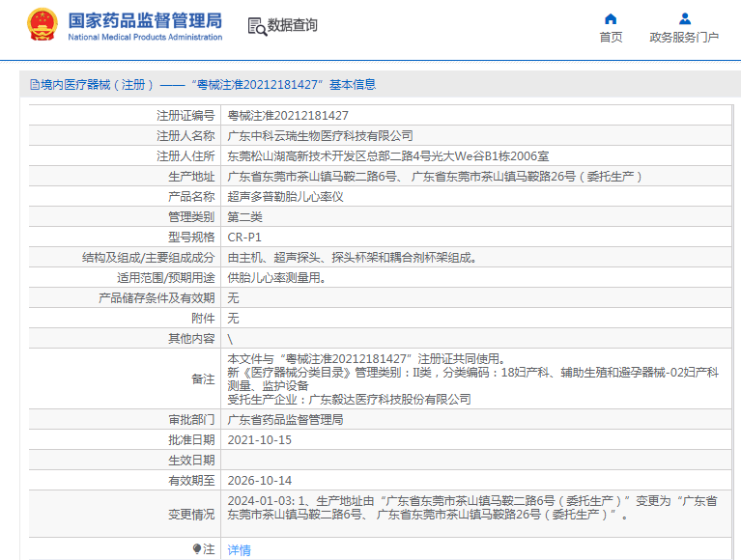Screen dimensions: 741x560
Task: Click the 适用范围/预期用途 label
Action: click(166, 278)
